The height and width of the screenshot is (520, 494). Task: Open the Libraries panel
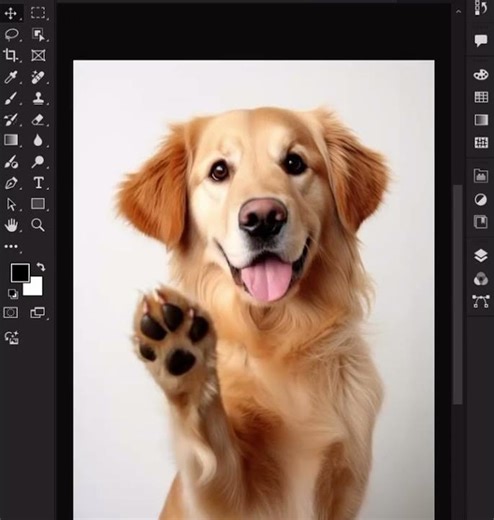(x=481, y=176)
